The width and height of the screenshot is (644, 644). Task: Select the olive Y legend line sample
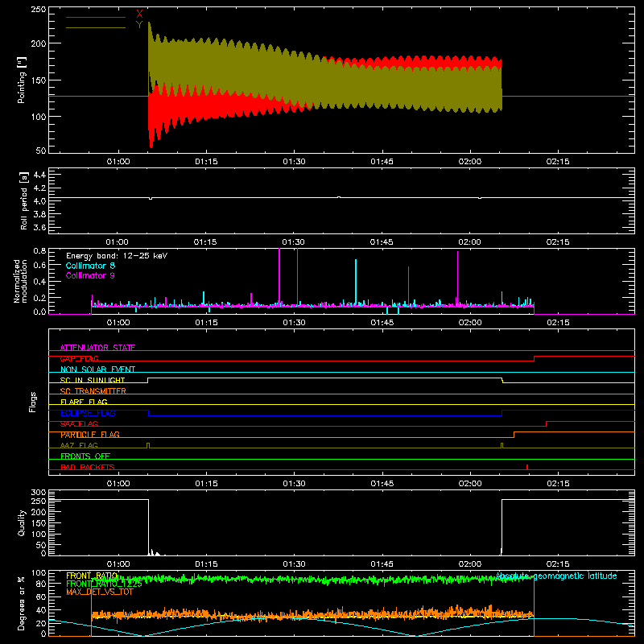96,27
